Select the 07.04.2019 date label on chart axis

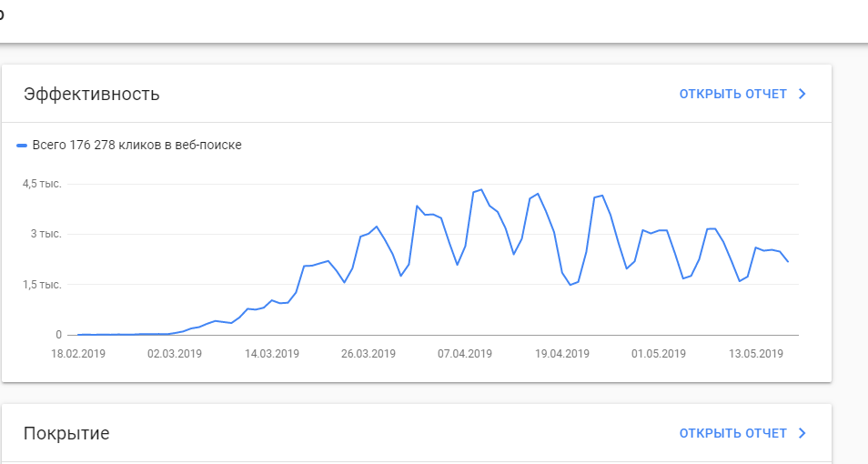coord(465,354)
